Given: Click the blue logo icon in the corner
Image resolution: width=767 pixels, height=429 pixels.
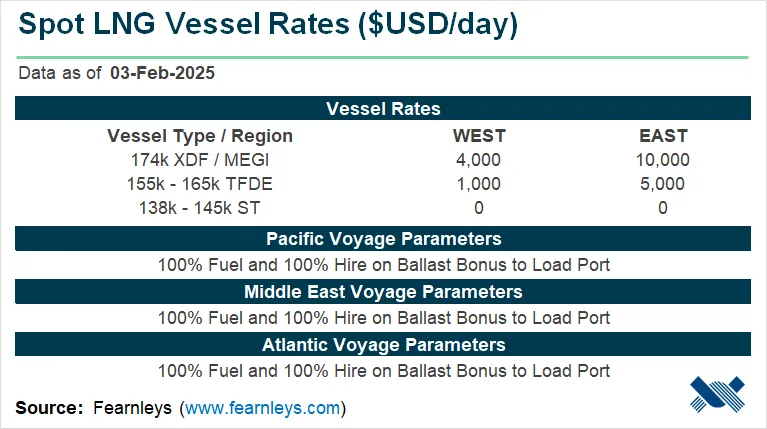Looking at the screenshot, I should [717, 394].
